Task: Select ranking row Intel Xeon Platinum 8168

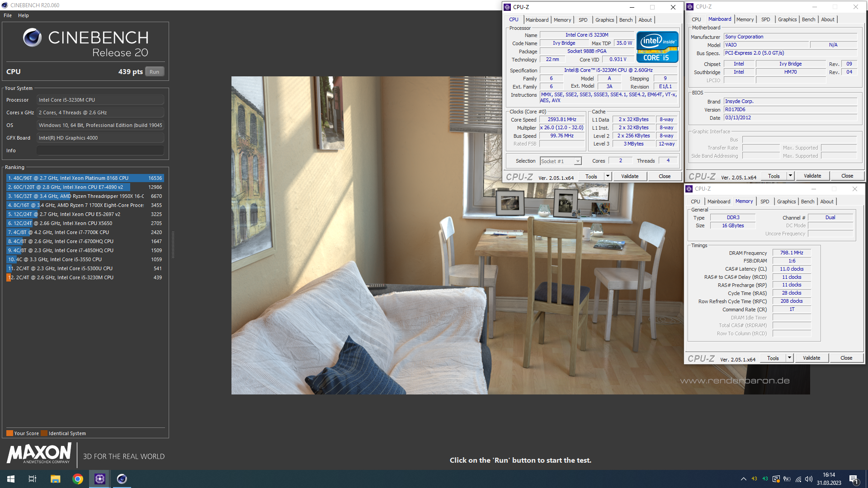Action: click(x=85, y=178)
